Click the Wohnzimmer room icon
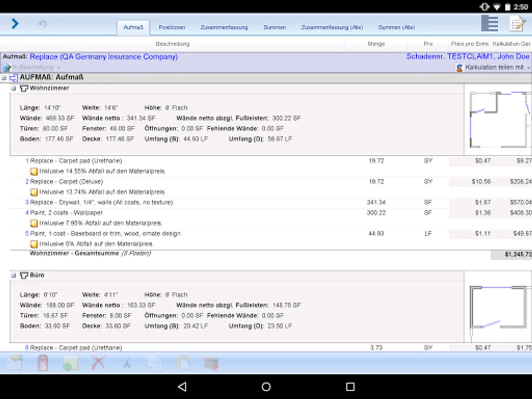 (x=24, y=89)
